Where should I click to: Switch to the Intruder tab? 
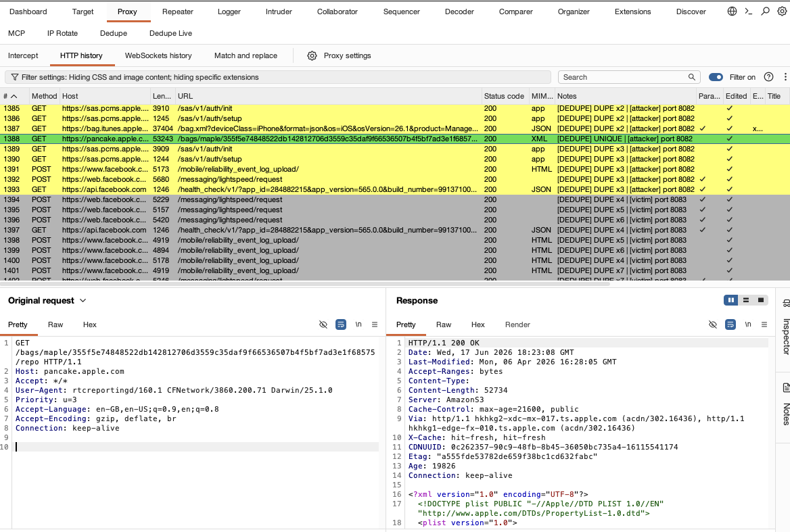point(279,11)
